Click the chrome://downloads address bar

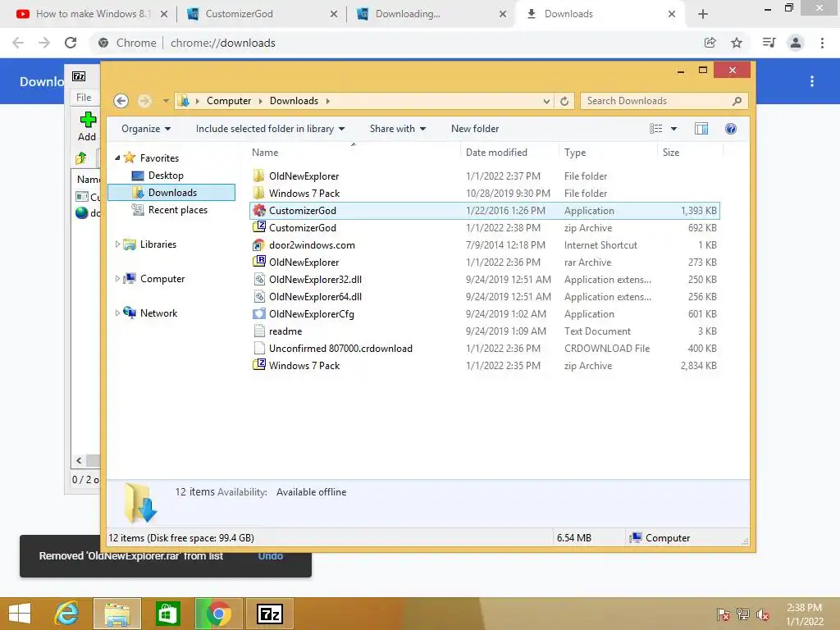click(396, 43)
